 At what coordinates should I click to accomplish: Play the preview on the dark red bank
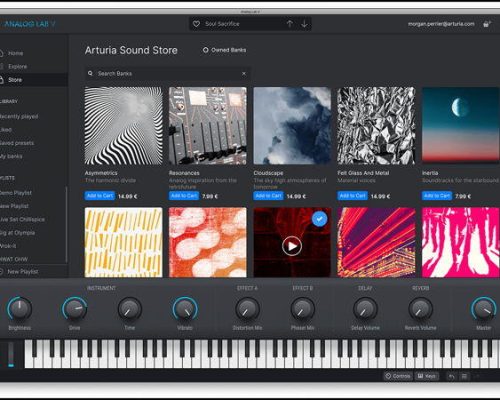(292, 246)
